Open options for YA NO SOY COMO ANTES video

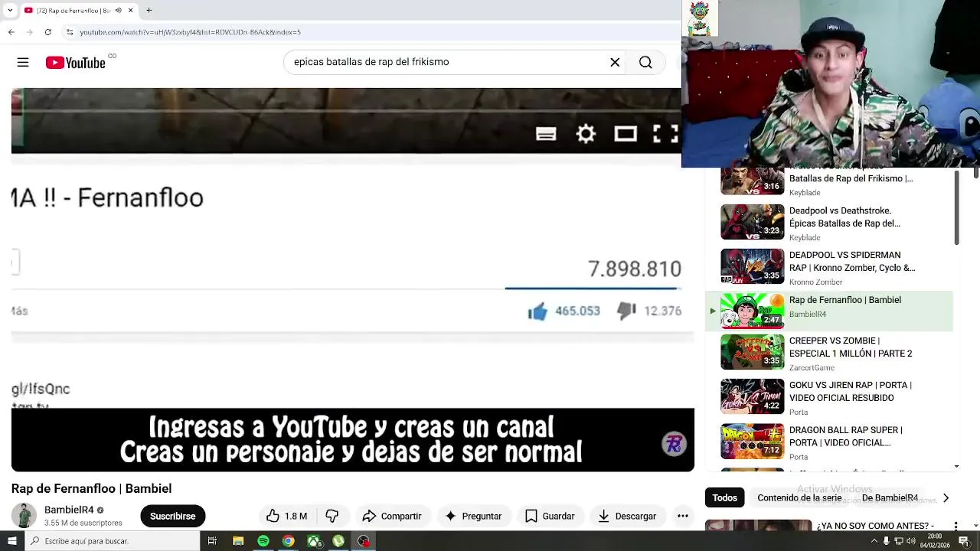click(955, 526)
